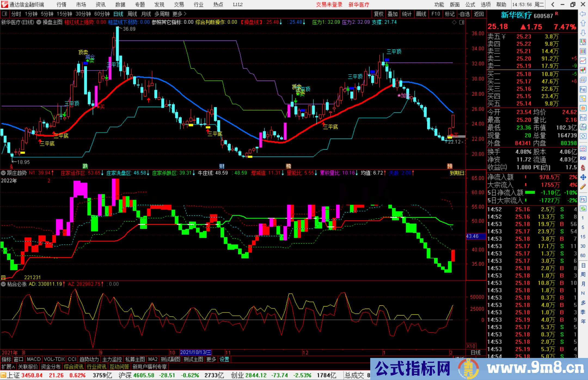Viewport: 588px width, 380px height.
Task: Click the 设置 link in indicator bar
Action: click(x=224, y=359)
